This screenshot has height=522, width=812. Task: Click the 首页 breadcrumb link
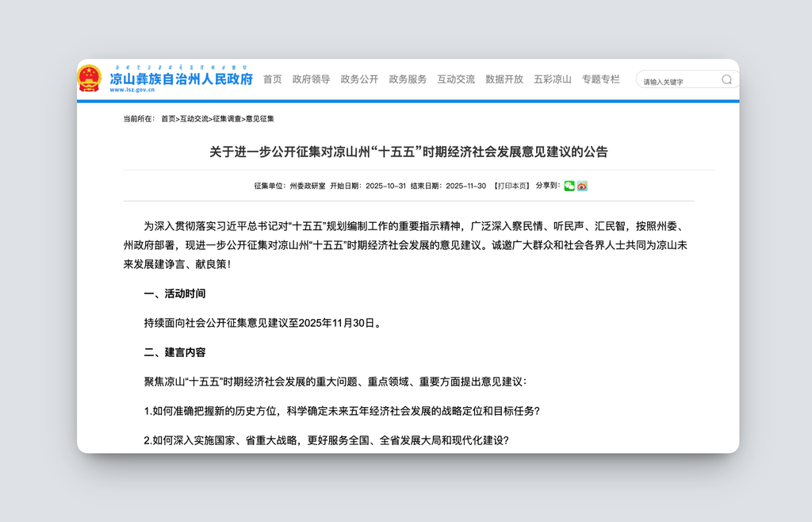(x=168, y=119)
